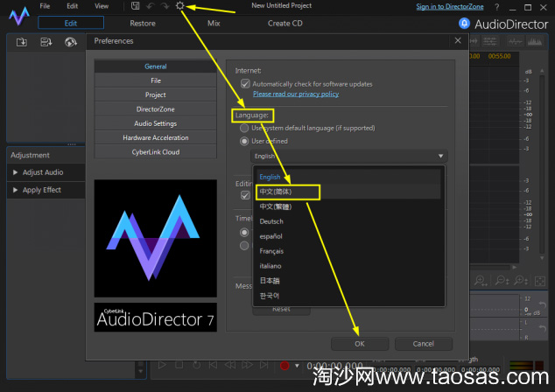The height and width of the screenshot is (392, 555).
Task: Open the File preferences category
Action: tap(156, 80)
